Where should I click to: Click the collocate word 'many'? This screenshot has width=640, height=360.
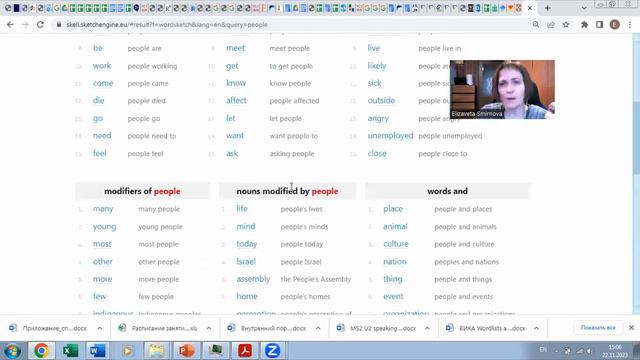103,209
